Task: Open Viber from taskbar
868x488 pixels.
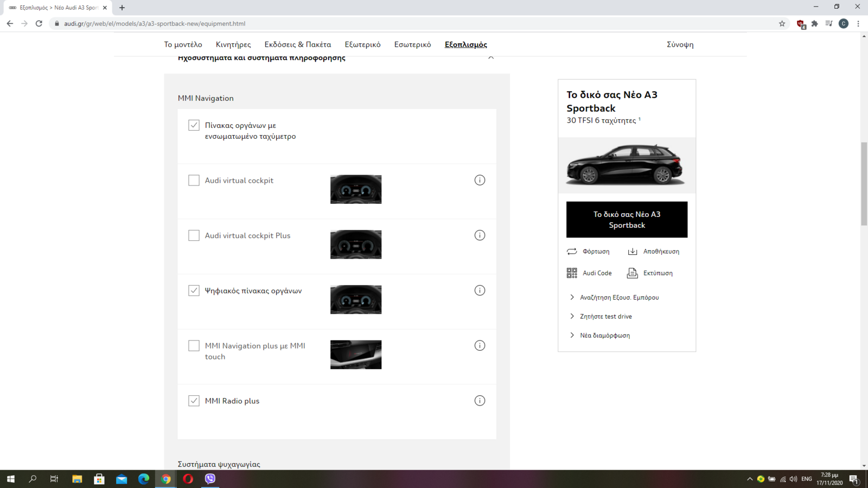Action: (x=210, y=479)
